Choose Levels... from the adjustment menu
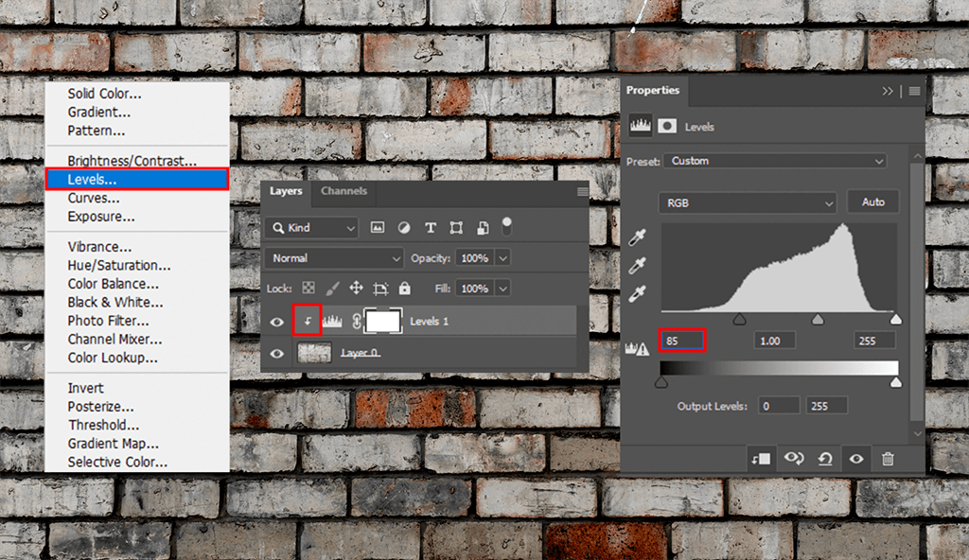The image size is (969, 560). pyautogui.click(x=137, y=179)
